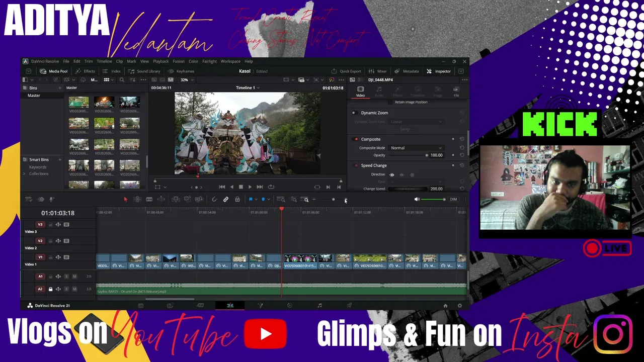Switch to the Inspector Video tab
644x362 pixels.
[360, 91]
